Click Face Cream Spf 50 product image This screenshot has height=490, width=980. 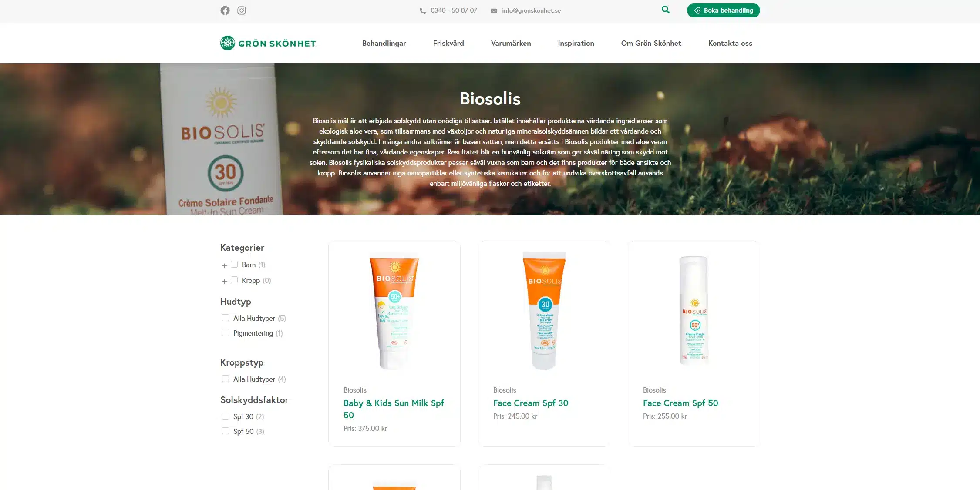click(x=694, y=311)
